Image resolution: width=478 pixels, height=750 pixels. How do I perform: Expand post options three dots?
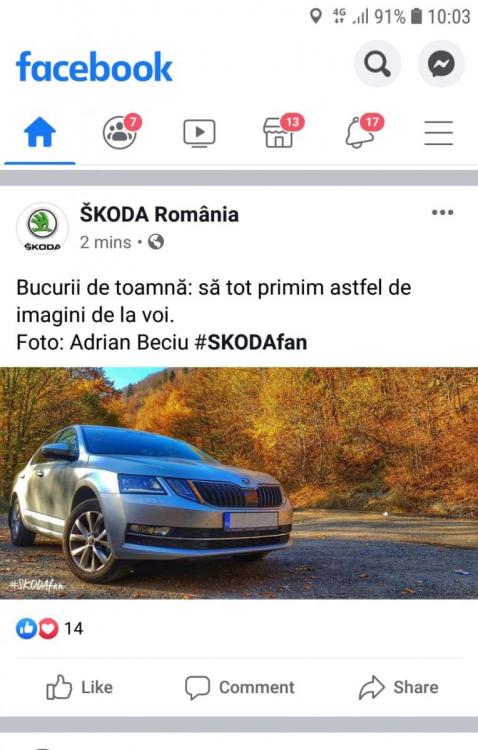coord(443,212)
